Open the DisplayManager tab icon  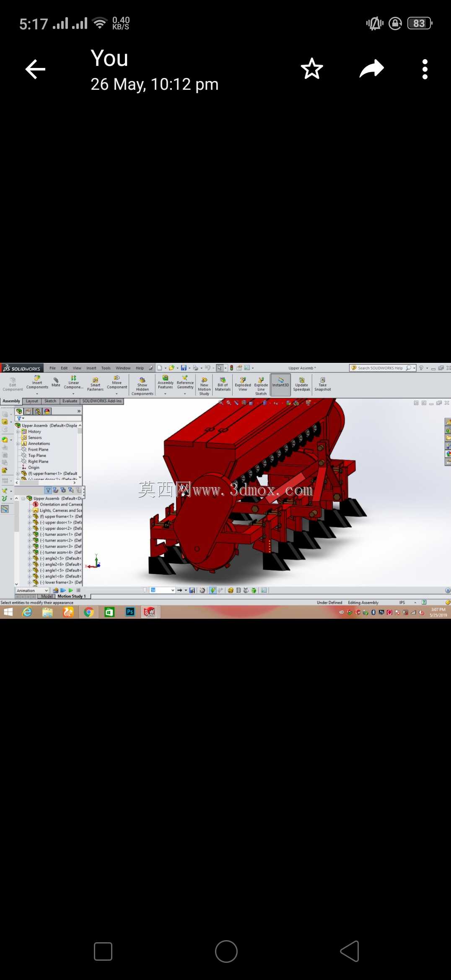click(47, 411)
